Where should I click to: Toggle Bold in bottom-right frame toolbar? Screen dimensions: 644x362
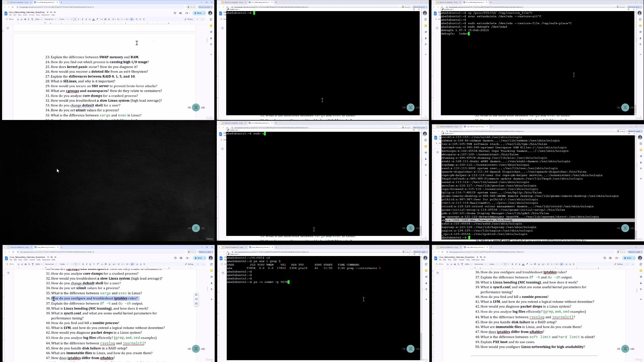coord(512,264)
